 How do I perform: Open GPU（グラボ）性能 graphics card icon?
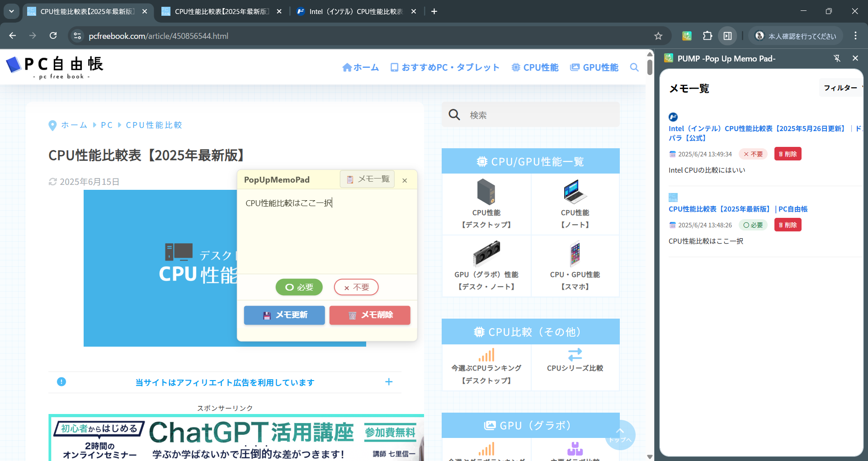486,254
